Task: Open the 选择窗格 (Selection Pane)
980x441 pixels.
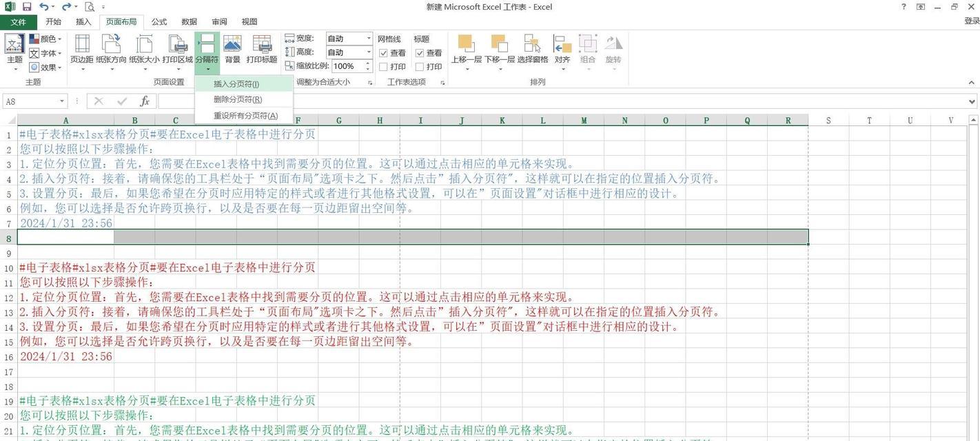Action: tap(532, 50)
